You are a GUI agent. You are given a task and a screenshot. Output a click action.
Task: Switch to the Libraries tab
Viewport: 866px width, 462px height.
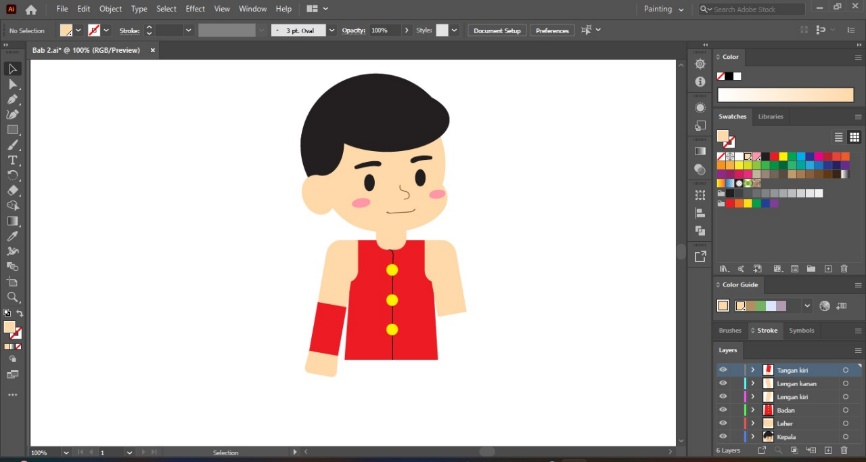[770, 116]
